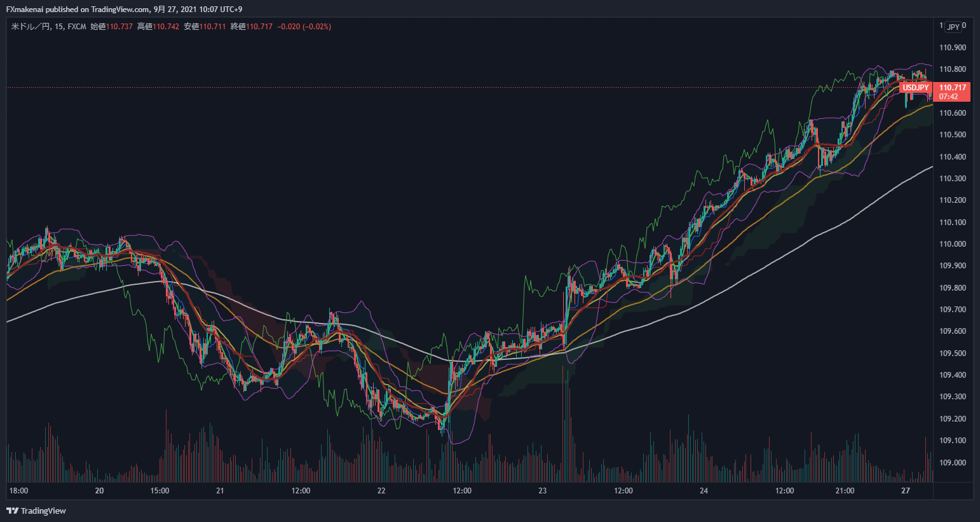Click the 110.800 price axis label
The image size is (980, 522).
(953, 69)
